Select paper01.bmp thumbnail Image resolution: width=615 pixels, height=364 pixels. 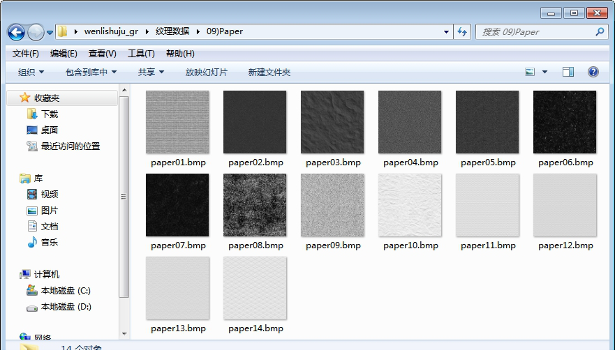177,122
